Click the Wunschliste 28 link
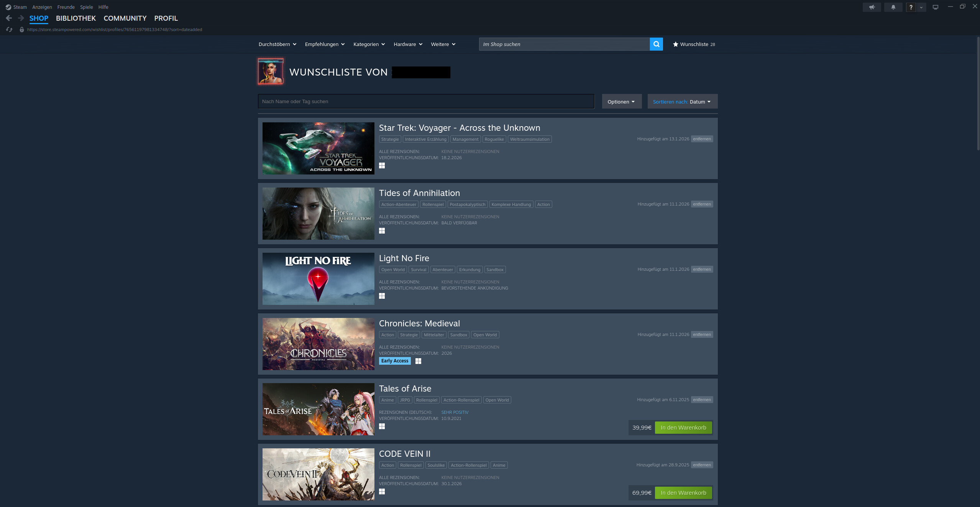980x507 pixels. tap(694, 44)
